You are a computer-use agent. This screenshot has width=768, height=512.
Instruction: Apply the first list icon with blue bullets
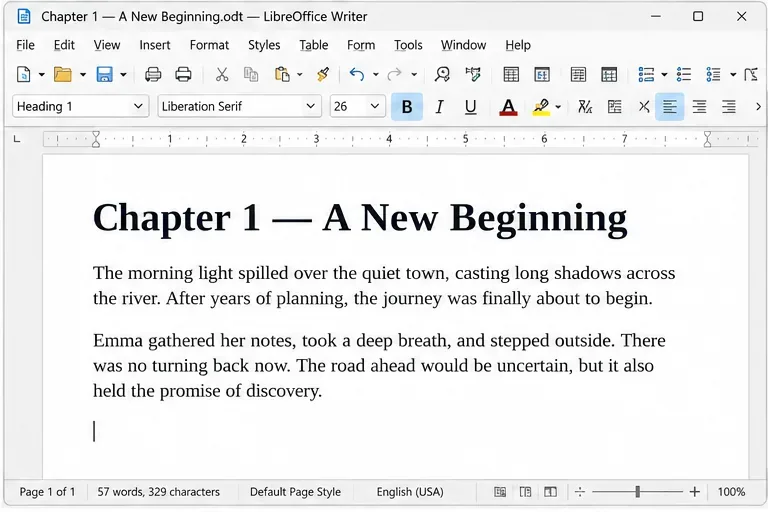coord(646,74)
